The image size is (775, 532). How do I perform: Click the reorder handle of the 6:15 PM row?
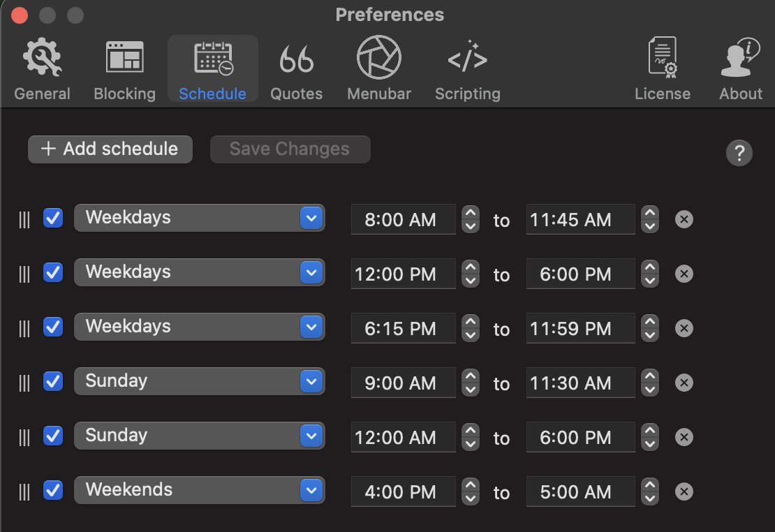coord(24,328)
